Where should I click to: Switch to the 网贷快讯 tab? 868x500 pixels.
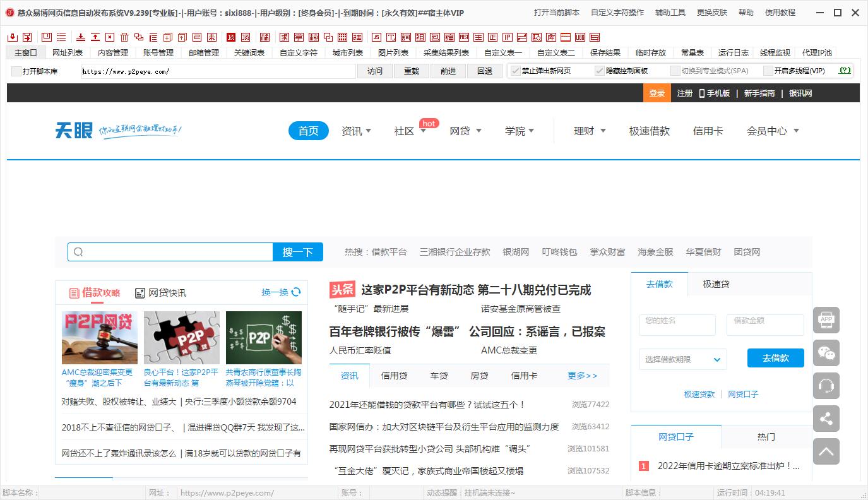point(161,292)
